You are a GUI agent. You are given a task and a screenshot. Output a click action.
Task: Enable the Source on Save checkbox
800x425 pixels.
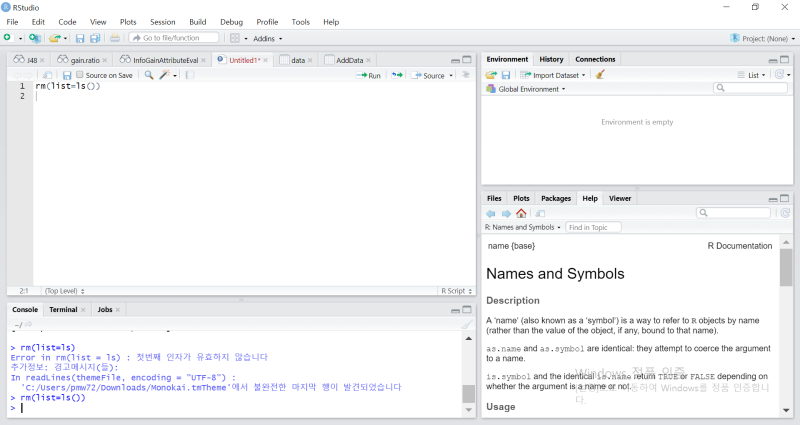[81, 75]
